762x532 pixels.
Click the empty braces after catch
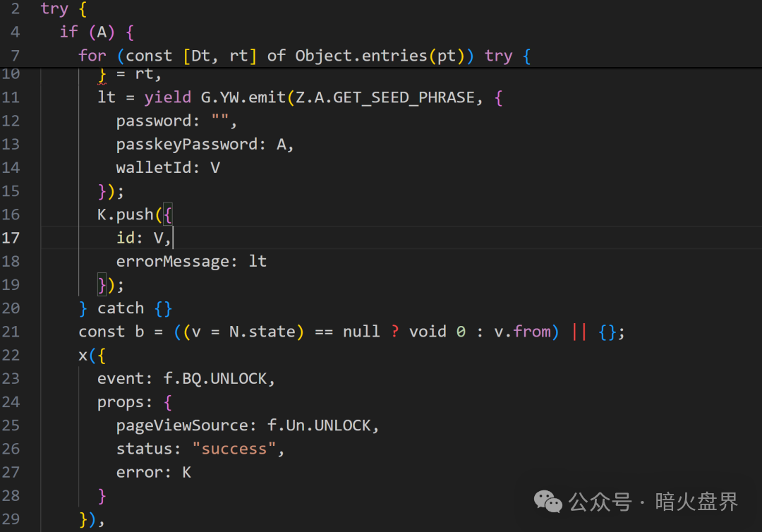click(163, 308)
